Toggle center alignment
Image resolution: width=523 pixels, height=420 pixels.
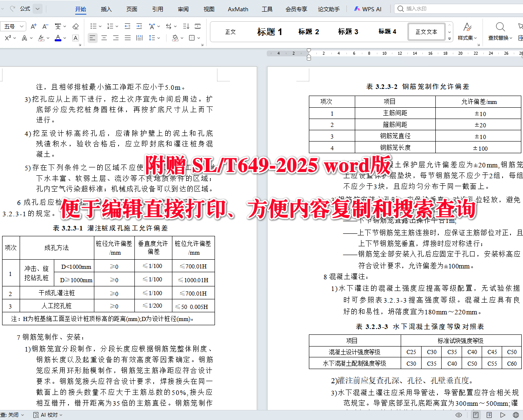[104, 38]
